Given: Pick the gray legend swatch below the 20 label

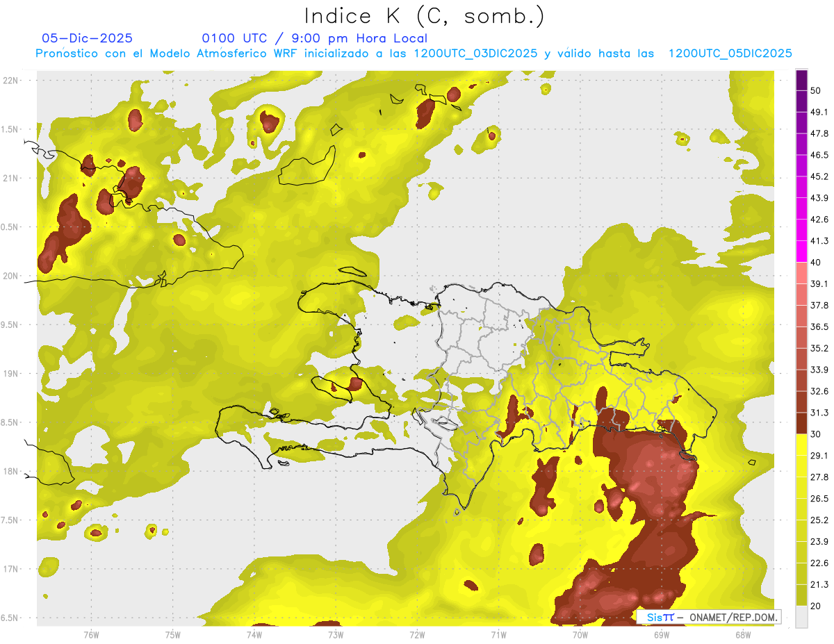Looking at the screenshot, I should pos(801,617).
